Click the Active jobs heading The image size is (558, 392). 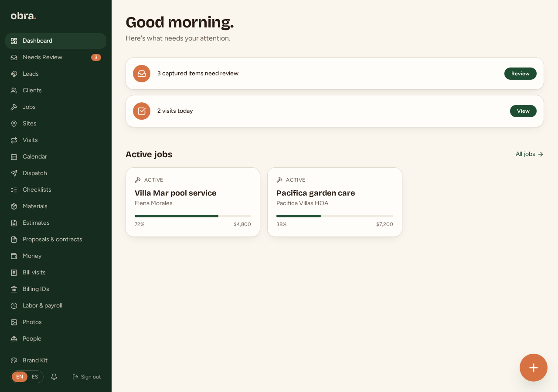pyautogui.click(x=149, y=154)
